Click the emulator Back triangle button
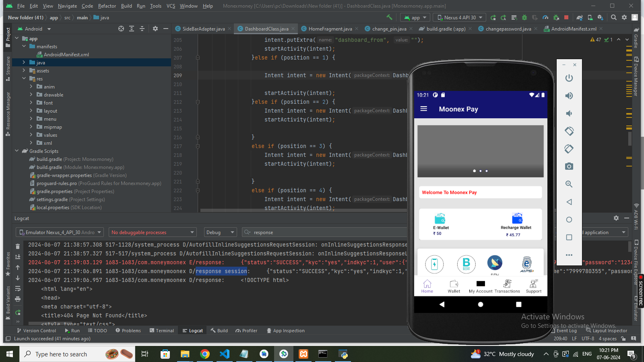The height and width of the screenshot is (362, 644). tap(569, 202)
